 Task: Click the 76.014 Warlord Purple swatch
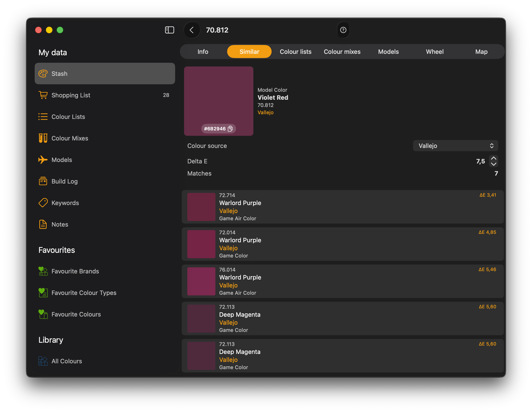pyautogui.click(x=201, y=281)
